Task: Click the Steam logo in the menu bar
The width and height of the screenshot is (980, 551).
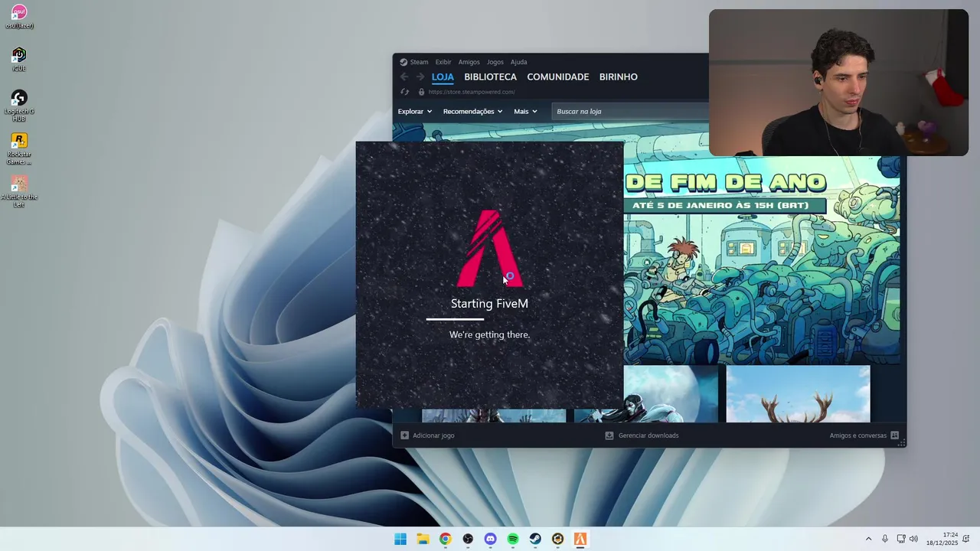Action: [403, 62]
